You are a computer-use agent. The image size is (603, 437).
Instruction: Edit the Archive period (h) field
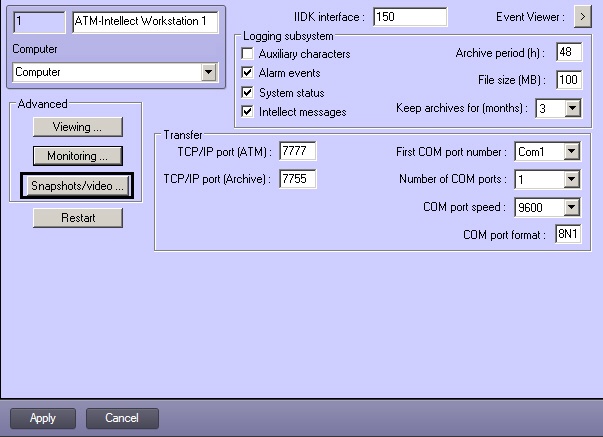[x=569, y=52]
